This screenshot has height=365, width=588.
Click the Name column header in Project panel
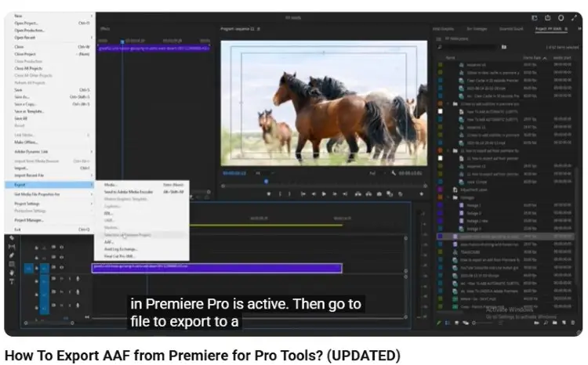[450, 58]
